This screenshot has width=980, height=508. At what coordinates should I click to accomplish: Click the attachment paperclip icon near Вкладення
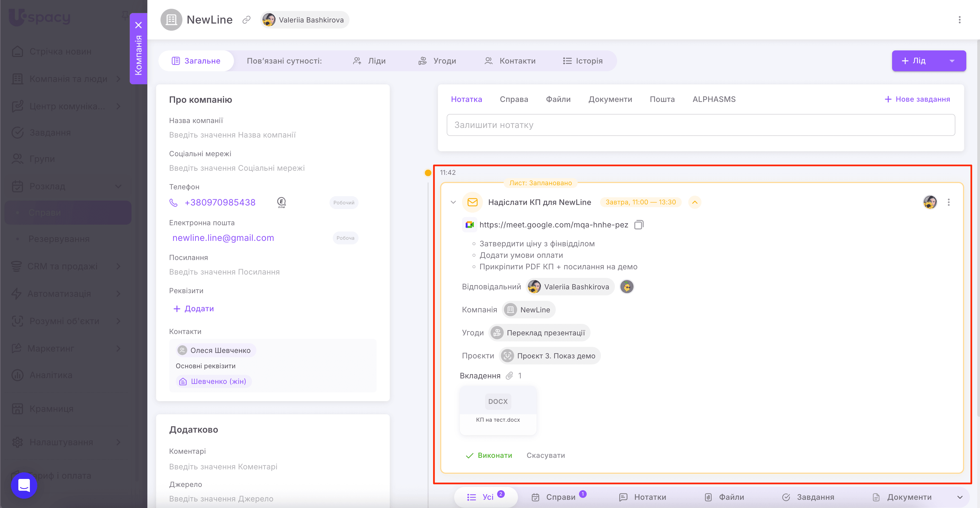pyautogui.click(x=509, y=376)
